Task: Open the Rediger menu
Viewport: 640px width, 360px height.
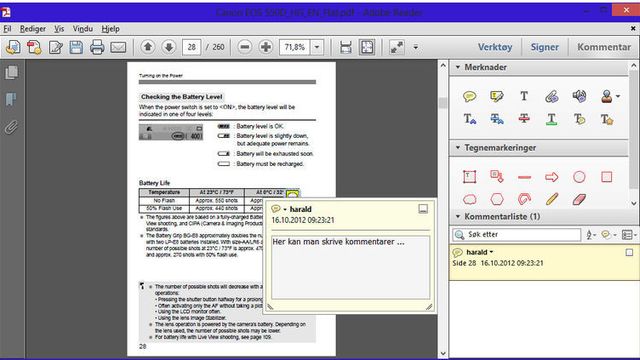Action: click(33, 29)
